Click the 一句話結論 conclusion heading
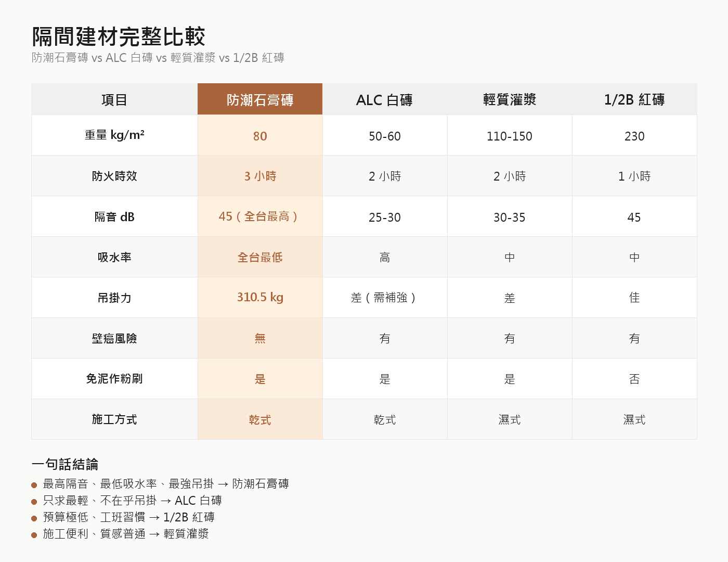 pos(68,464)
